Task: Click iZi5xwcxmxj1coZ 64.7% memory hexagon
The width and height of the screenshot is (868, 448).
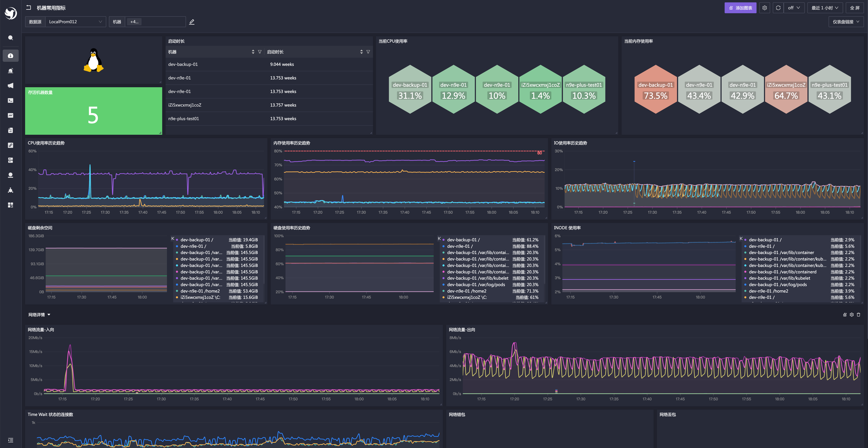Action: tap(786, 89)
